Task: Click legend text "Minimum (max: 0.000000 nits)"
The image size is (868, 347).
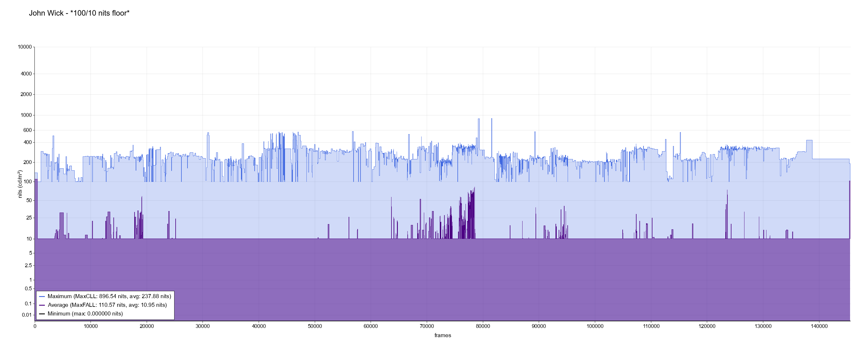Action: [85, 314]
